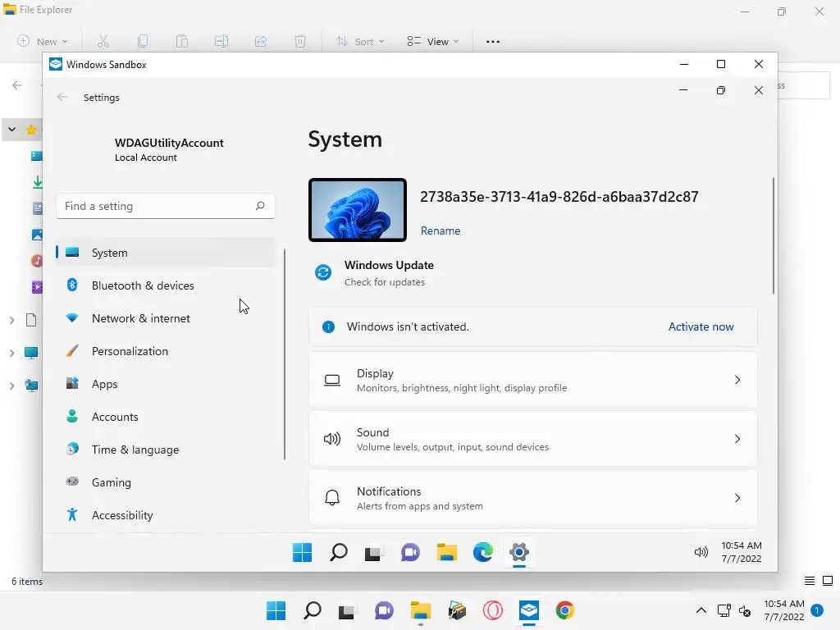This screenshot has width=840, height=630.
Task: Open File Explorer in Sandbox taskbar
Action: click(447, 552)
